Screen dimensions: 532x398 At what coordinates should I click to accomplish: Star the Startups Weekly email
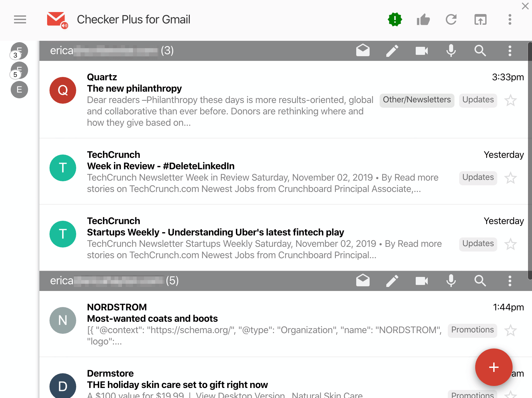511,244
